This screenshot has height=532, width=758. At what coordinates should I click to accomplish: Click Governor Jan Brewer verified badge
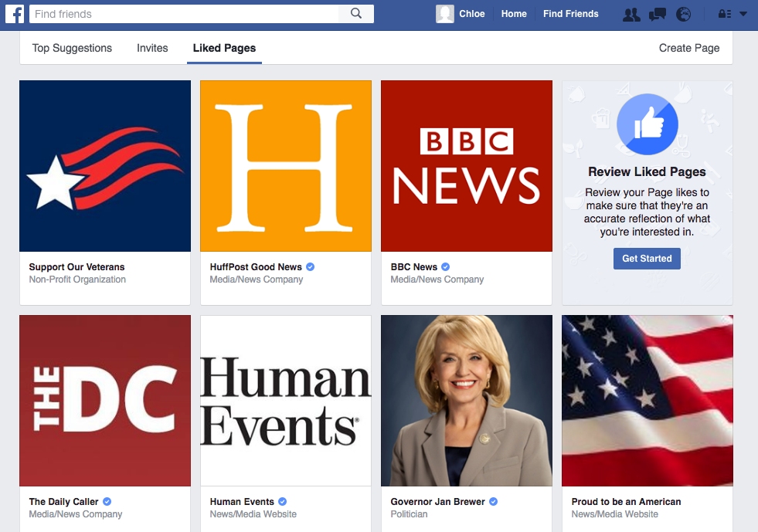coord(493,502)
